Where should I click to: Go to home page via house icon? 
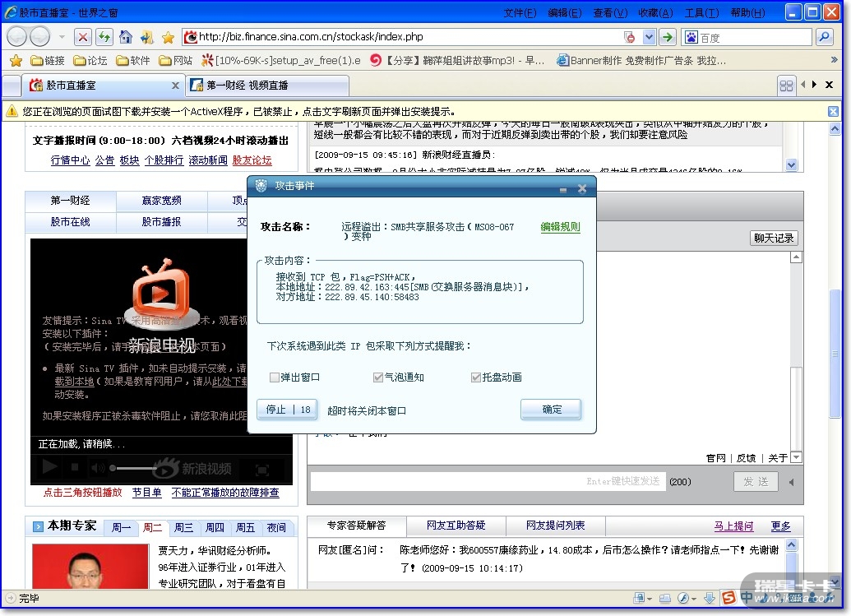coord(125,37)
